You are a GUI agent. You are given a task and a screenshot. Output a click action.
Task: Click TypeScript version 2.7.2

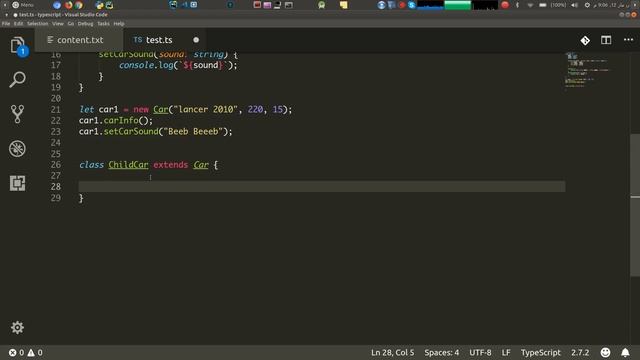click(x=580, y=352)
